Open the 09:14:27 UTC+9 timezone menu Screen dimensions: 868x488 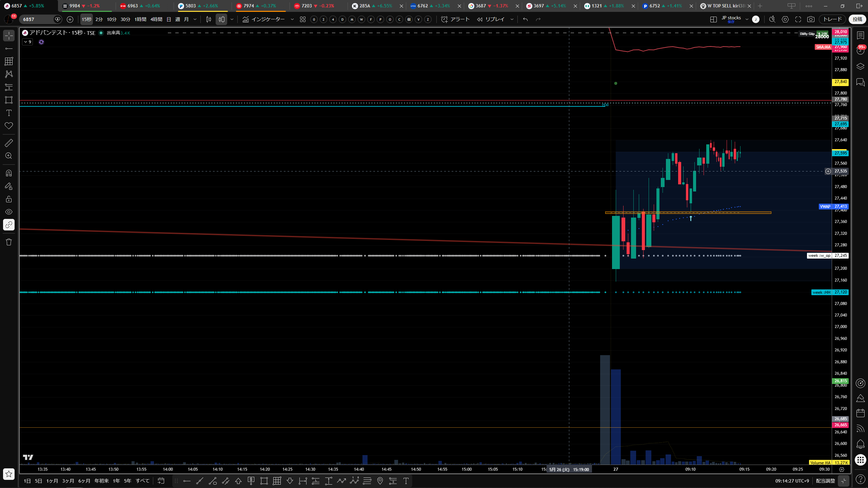pos(792,481)
